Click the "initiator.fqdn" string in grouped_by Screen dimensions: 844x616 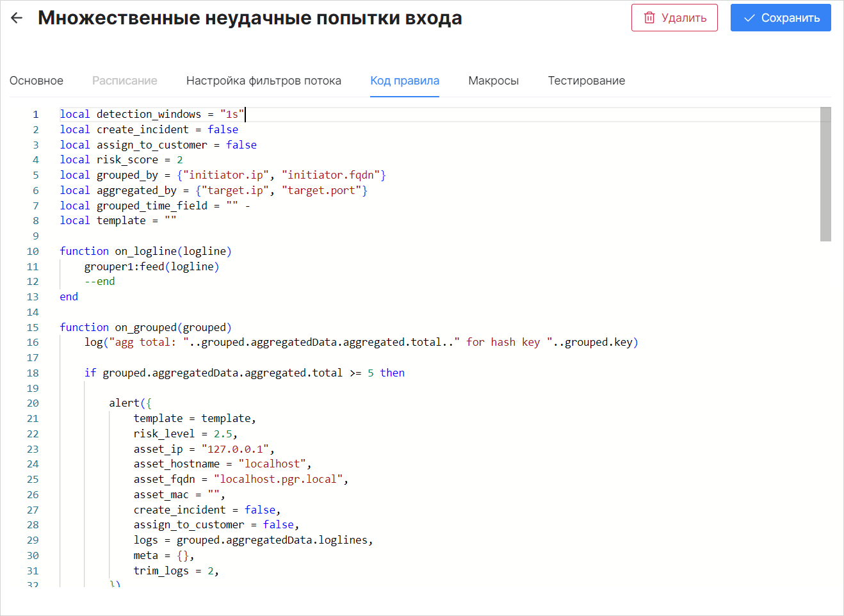point(330,175)
